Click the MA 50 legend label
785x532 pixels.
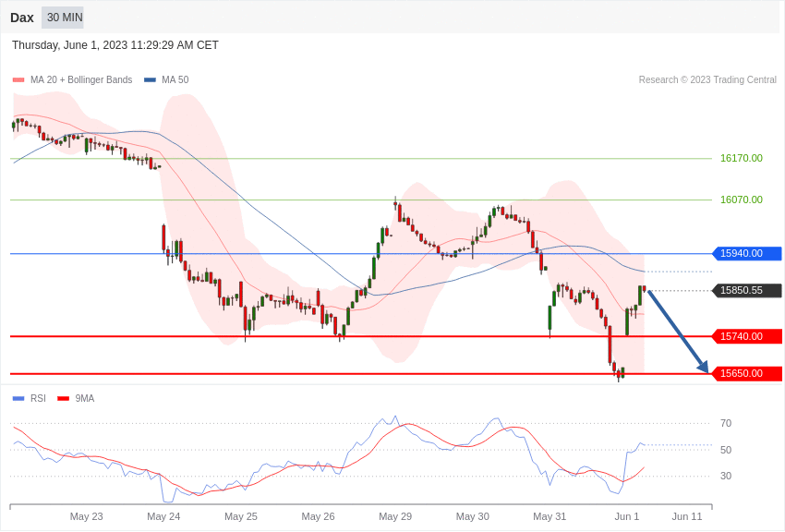pos(175,79)
